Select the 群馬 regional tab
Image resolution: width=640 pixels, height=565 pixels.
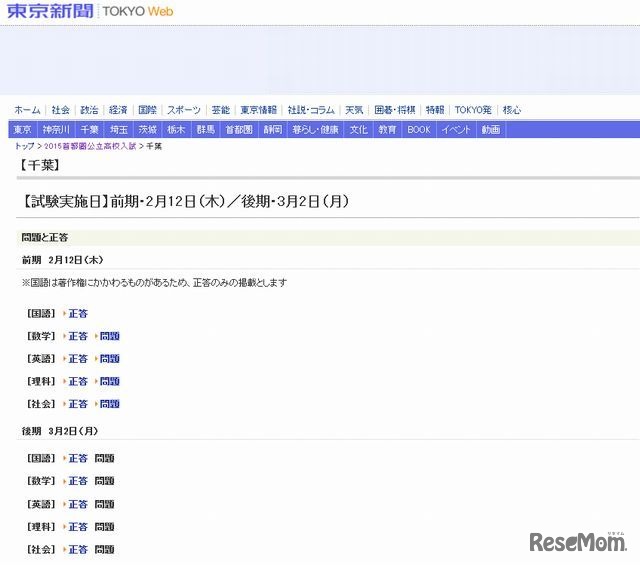tap(205, 130)
